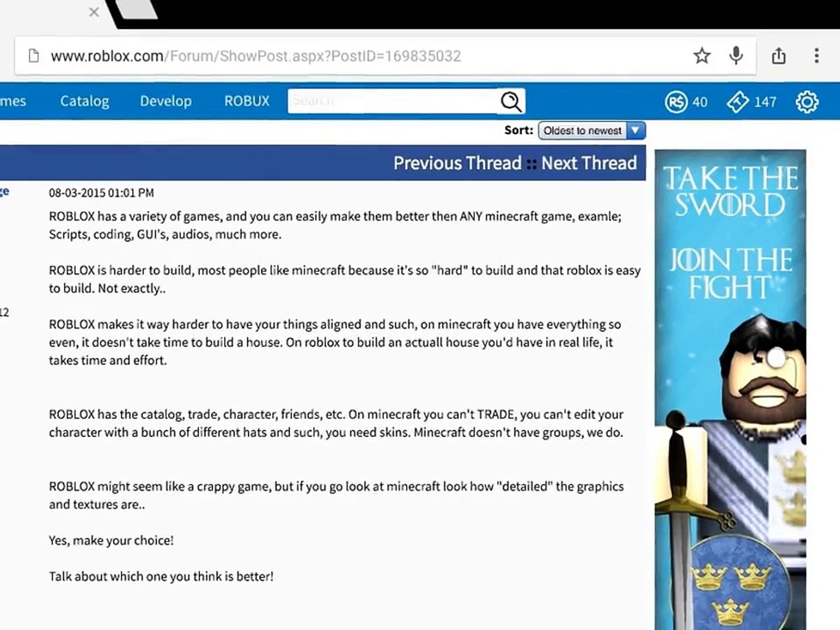
Task: Open the Sort order dropdown arrow
Action: tap(636, 131)
